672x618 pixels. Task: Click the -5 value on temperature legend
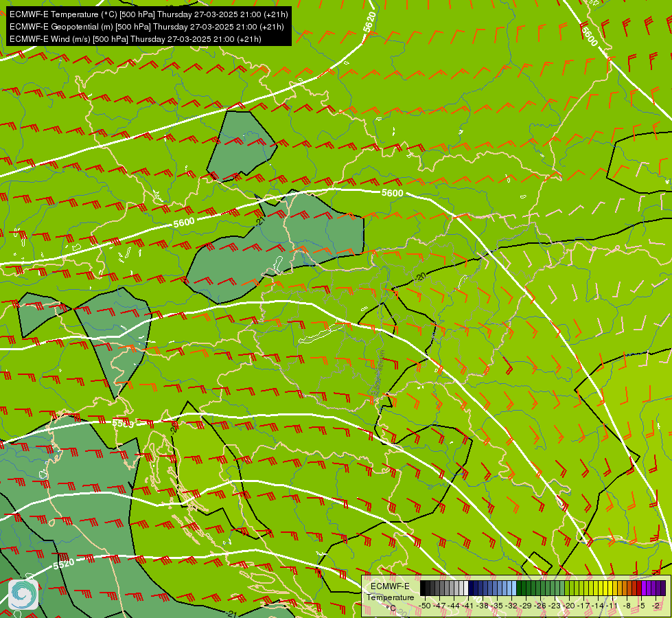(x=641, y=606)
